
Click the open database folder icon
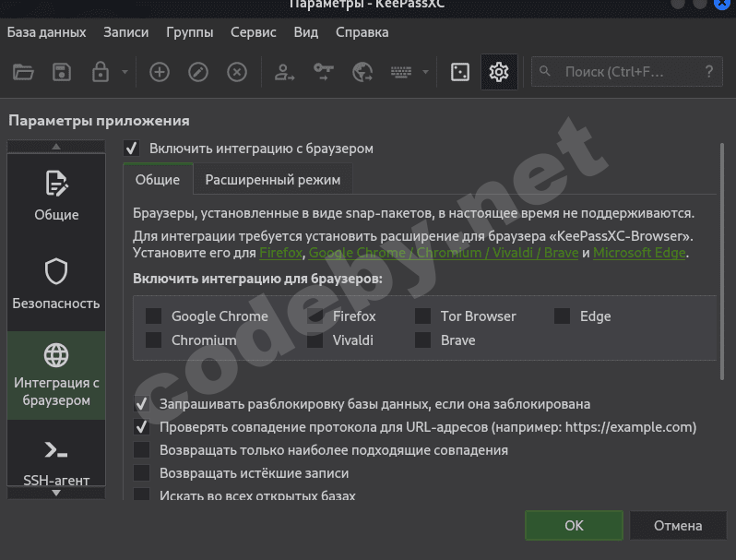pos(23,72)
